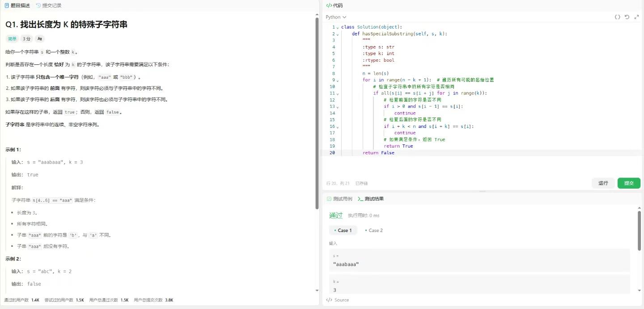Screen dimensions: 644x309
Task: Select Case 1 test result
Action: point(343,230)
